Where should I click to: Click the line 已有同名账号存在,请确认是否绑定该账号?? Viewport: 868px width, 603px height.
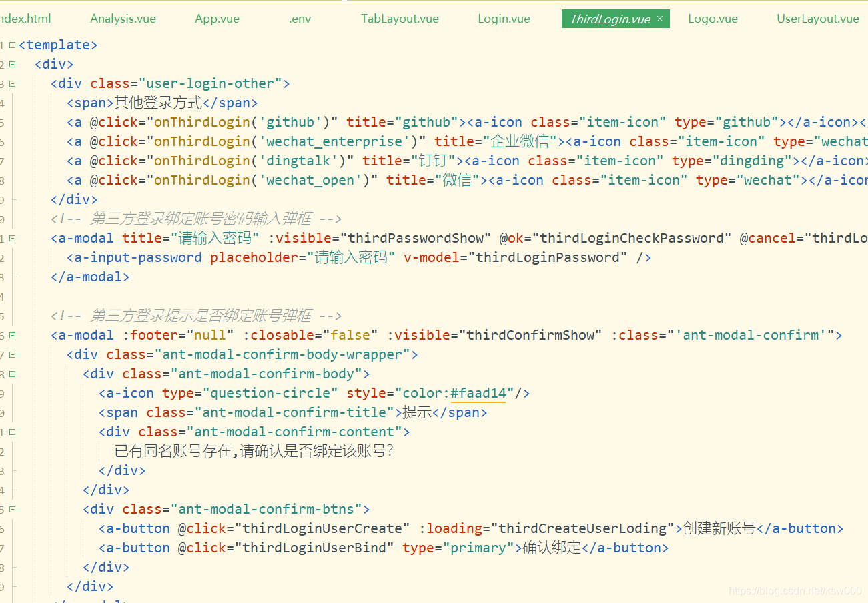tap(255, 451)
